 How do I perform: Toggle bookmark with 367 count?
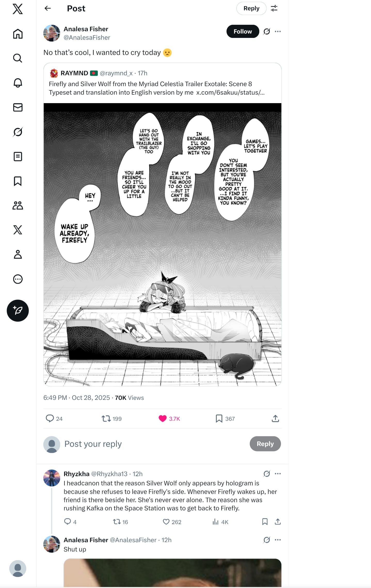219,418
